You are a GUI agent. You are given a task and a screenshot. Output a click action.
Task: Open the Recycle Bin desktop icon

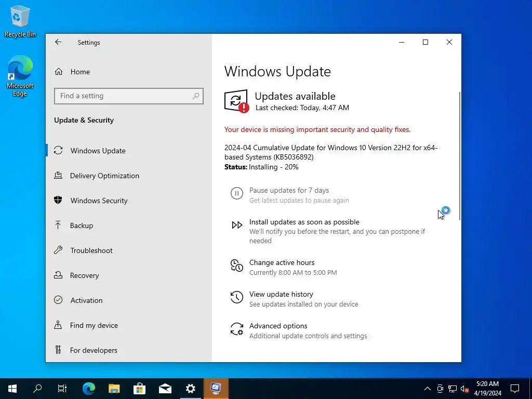(x=20, y=21)
